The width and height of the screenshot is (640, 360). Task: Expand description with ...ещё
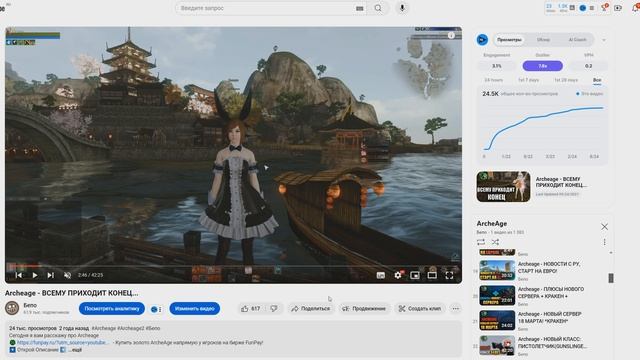(x=75, y=350)
